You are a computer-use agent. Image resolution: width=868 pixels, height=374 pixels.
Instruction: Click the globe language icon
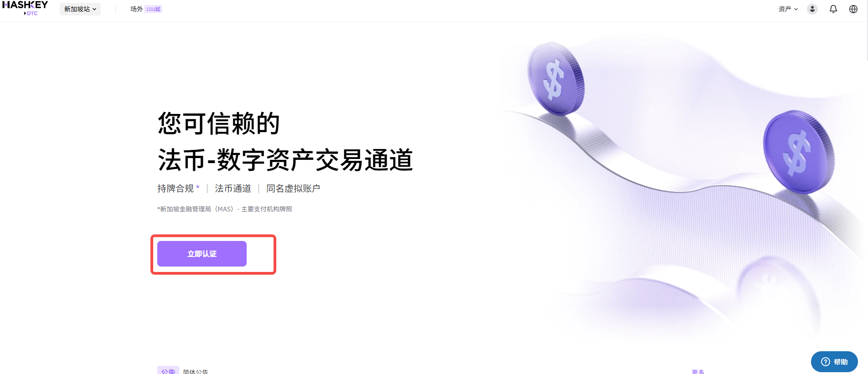tap(853, 9)
